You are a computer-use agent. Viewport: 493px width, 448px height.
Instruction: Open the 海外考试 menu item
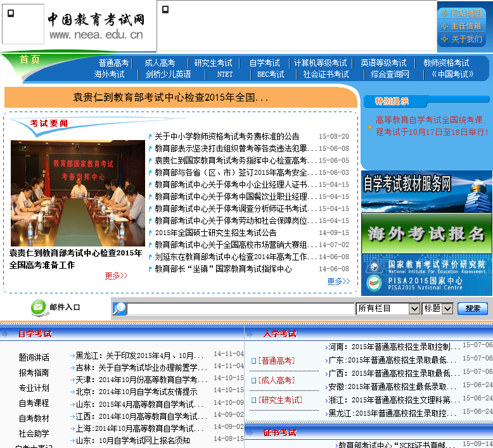click(109, 75)
